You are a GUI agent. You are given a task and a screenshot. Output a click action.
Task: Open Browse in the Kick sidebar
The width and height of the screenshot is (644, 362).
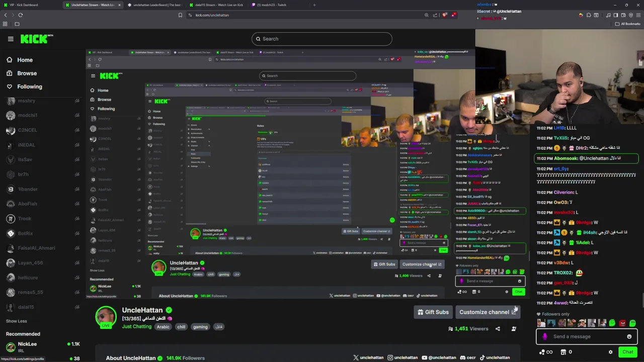[22, 73]
